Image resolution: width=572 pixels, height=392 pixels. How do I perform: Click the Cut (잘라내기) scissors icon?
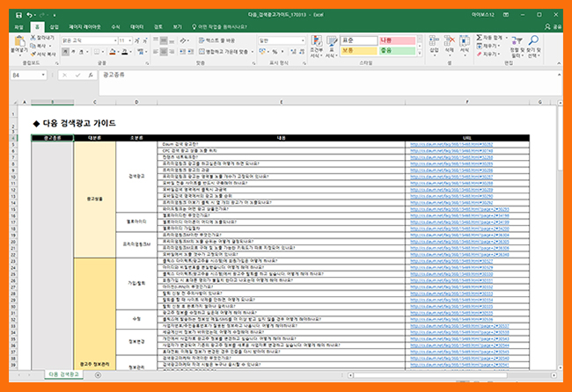point(33,38)
